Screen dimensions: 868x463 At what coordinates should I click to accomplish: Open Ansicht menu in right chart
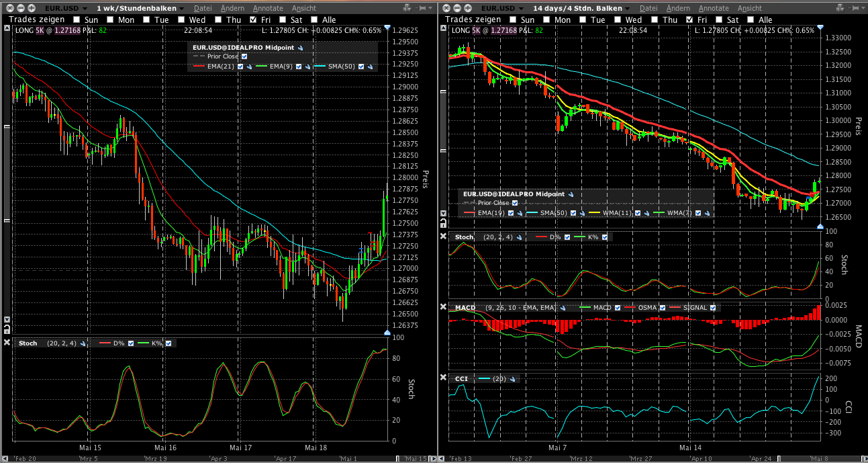[x=750, y=8]
